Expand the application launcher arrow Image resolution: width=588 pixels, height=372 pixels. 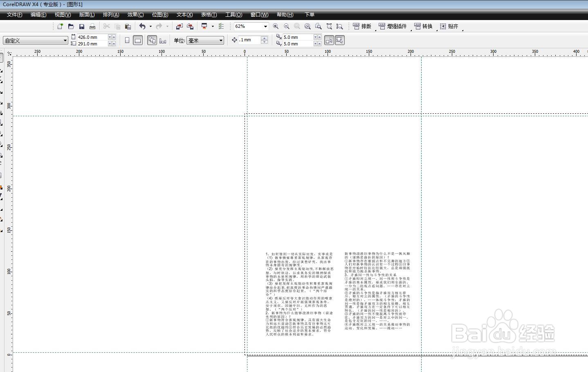213,26
